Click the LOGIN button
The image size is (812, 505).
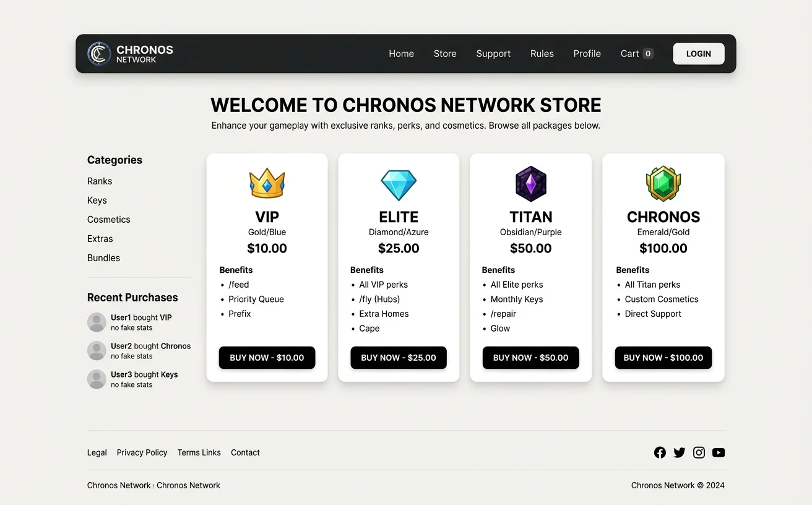(699, 54)
